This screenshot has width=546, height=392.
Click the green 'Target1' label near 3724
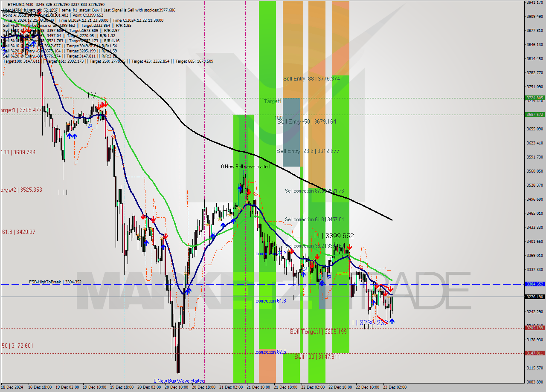pos(273,101)
